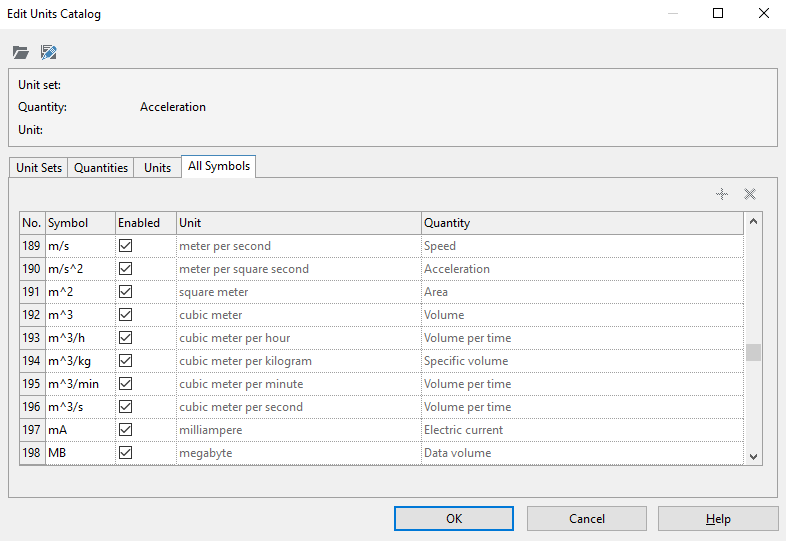Switch to the Unit Sets tab
This screenshot has height=541, width=786.
point(39,168)
